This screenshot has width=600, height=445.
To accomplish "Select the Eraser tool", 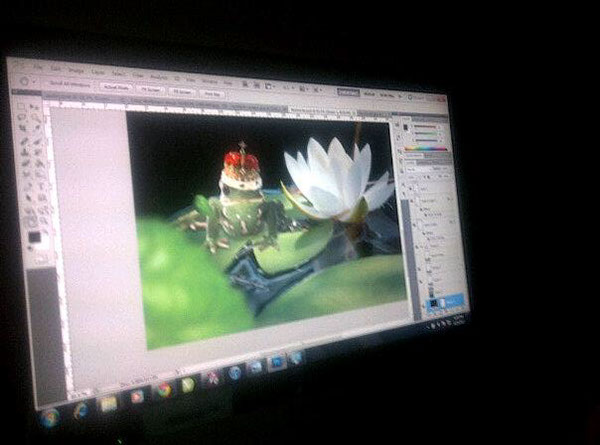I will (26, 163).
